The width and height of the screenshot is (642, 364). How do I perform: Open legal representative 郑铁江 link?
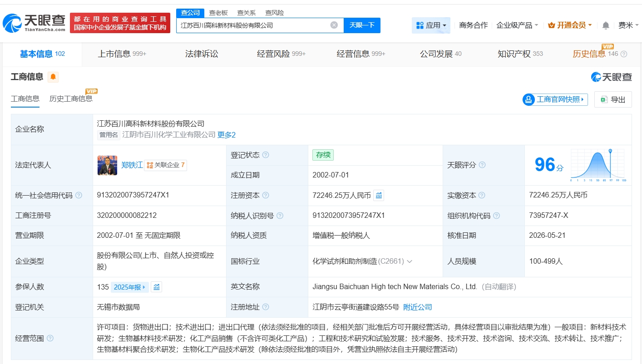132,165
